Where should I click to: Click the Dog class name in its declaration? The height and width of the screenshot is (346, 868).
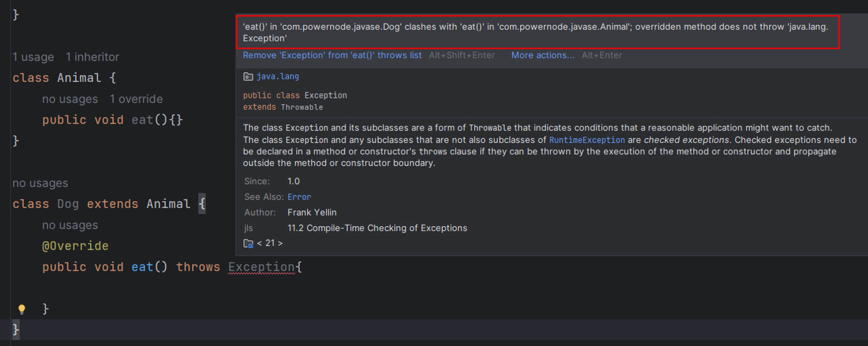point(68,204)
